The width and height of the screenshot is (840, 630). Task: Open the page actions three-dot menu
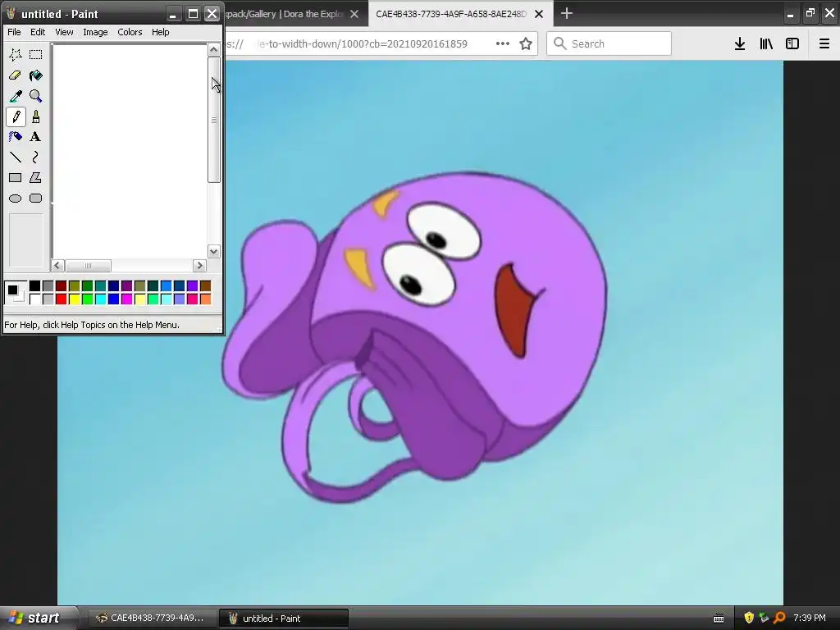click(503, 44)
